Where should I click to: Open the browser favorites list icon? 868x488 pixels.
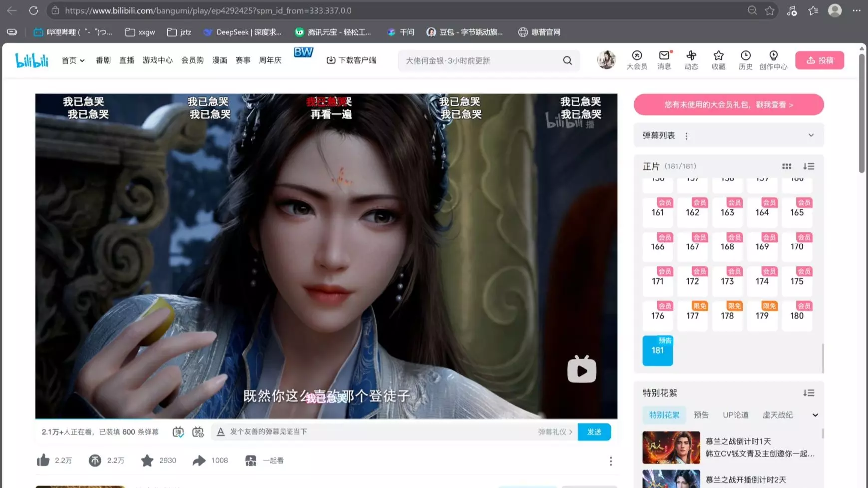pos(813,10)
